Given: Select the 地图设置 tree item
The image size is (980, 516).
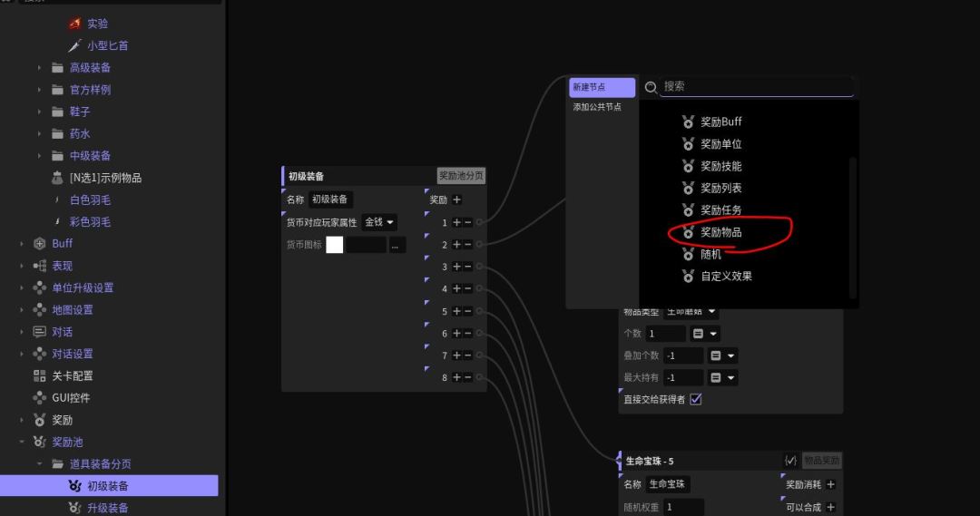Looking at the screenshot, I should coord(73,310).
